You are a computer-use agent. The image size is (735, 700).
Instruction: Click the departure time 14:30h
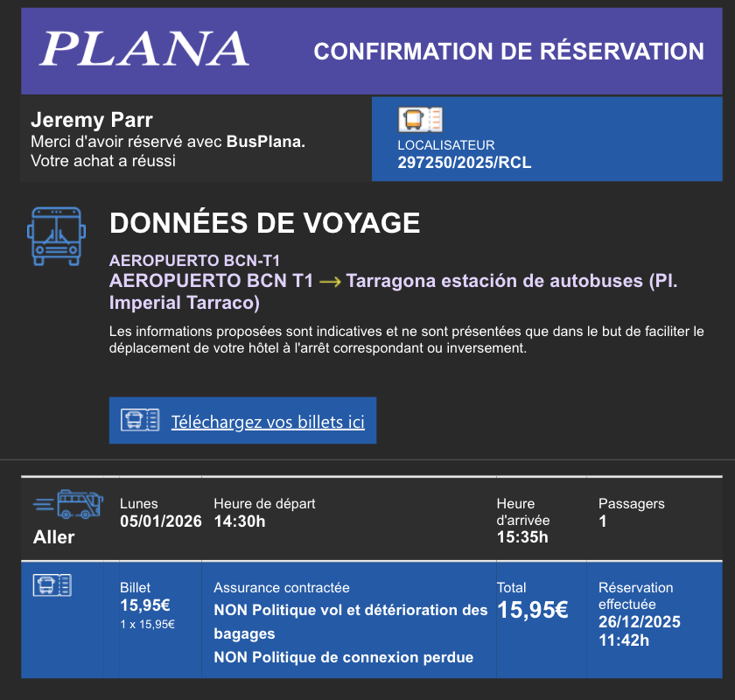click(x=239, y=521)
